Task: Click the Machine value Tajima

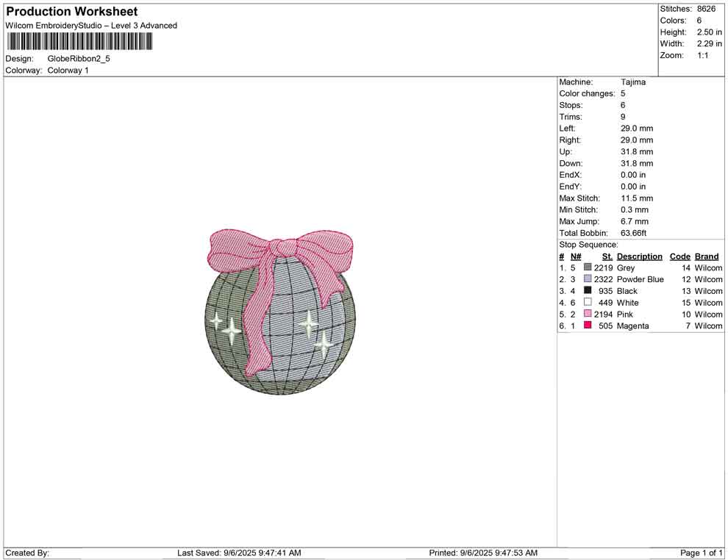Action: point(633,82)
